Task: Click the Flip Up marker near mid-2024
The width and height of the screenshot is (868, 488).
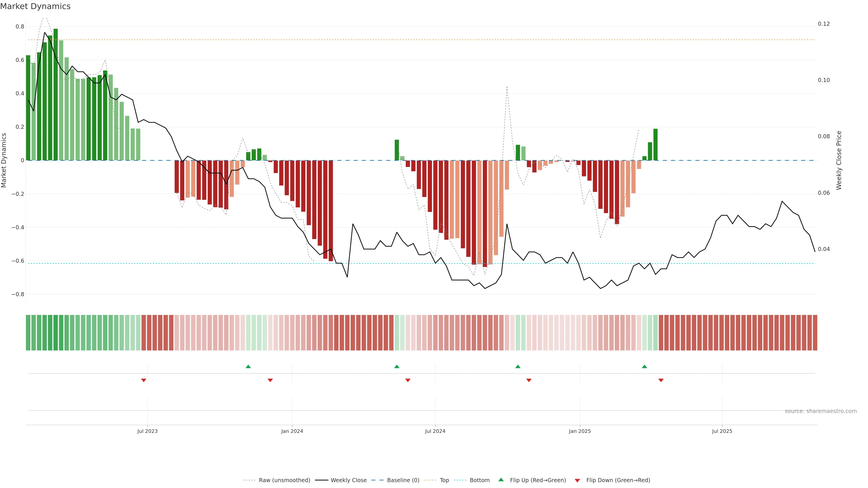Action: [x=397, y=366]
